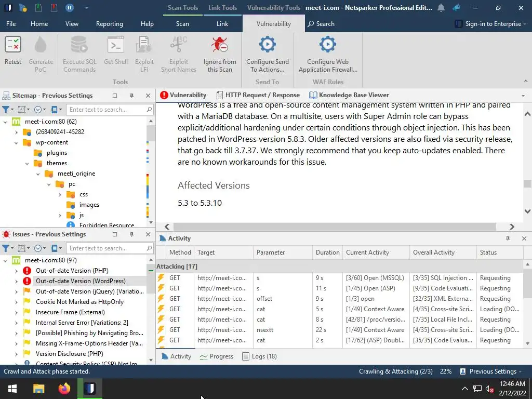
Task: Click the volume icon in system tray
Action: coord(489,389)
